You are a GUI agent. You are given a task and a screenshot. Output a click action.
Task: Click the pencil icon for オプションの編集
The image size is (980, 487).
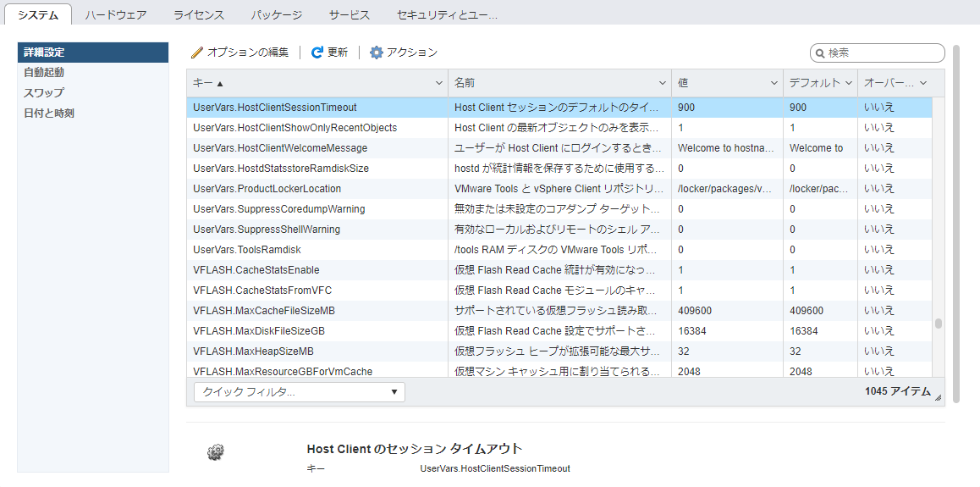pyautogui.click(x=197, y=53)
